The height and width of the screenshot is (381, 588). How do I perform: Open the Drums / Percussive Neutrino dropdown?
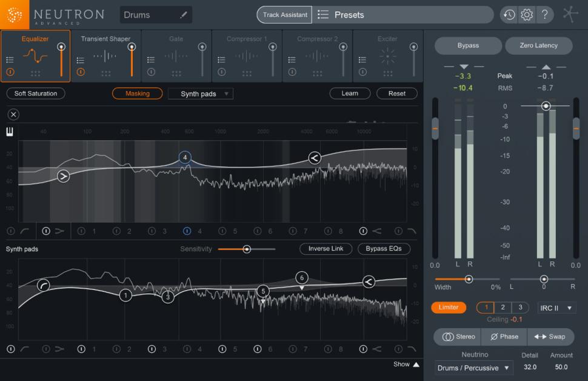tap(473, 368)
